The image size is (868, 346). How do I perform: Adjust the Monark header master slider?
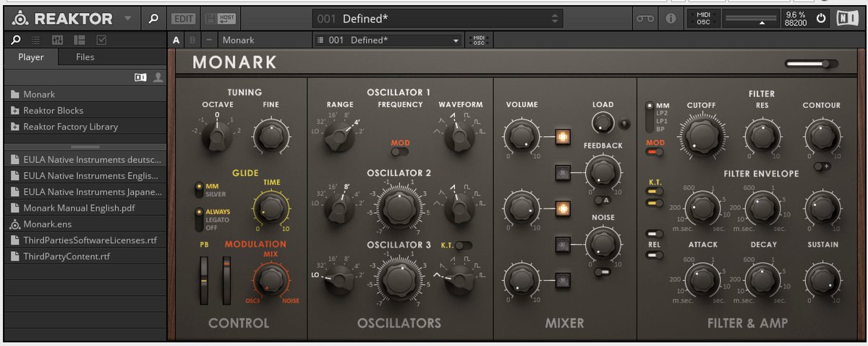(812, 64)
